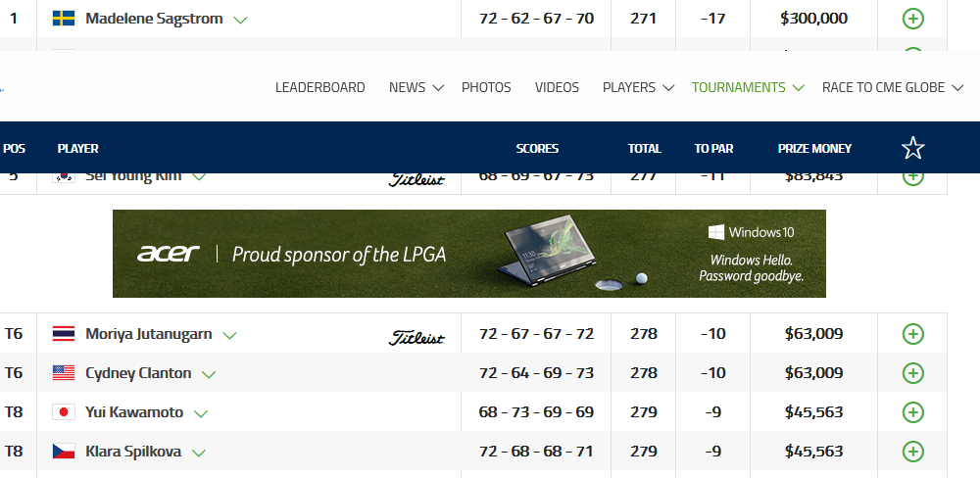Image resolution: width=980 pixels, height=478 pixels.
Task: Add Klara Spilkova to favorites with plus icon
Action: [x=913, y=452]
